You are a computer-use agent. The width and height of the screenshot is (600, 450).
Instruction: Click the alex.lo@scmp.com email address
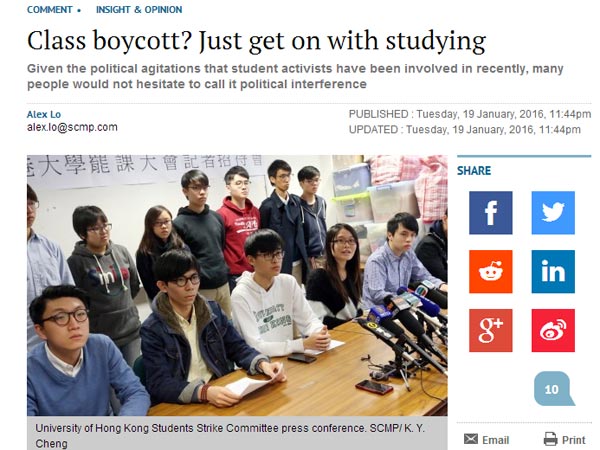[72, 127]
